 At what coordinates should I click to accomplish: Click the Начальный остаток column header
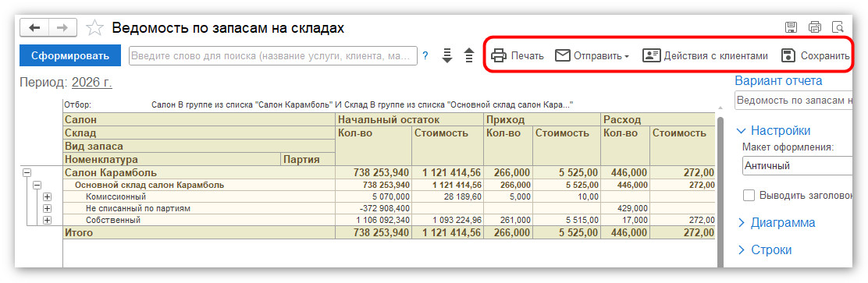[409, 120]
